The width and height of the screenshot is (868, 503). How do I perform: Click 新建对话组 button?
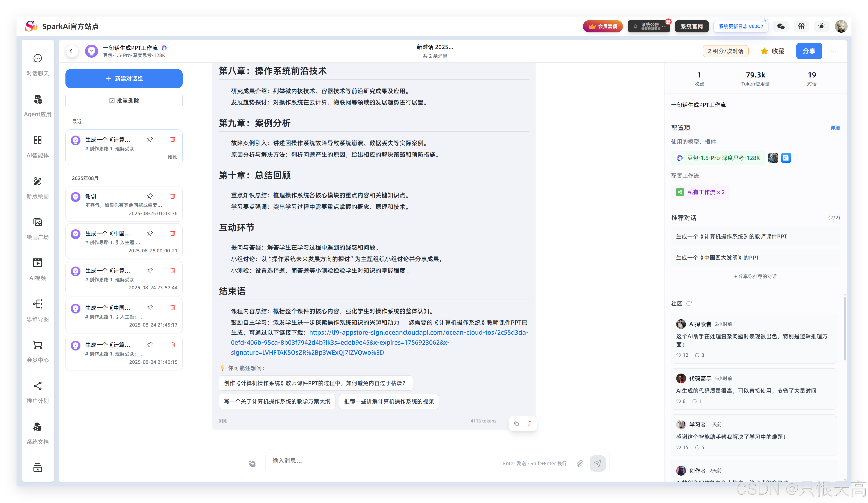point(124,79)
